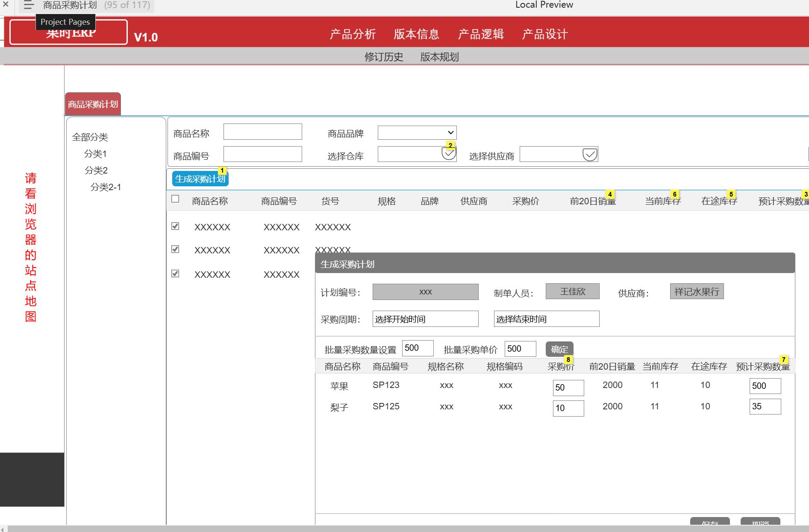809x532 pixels.
Task: Open the 选择供应商 dropdown arrow
Action: 590,154
